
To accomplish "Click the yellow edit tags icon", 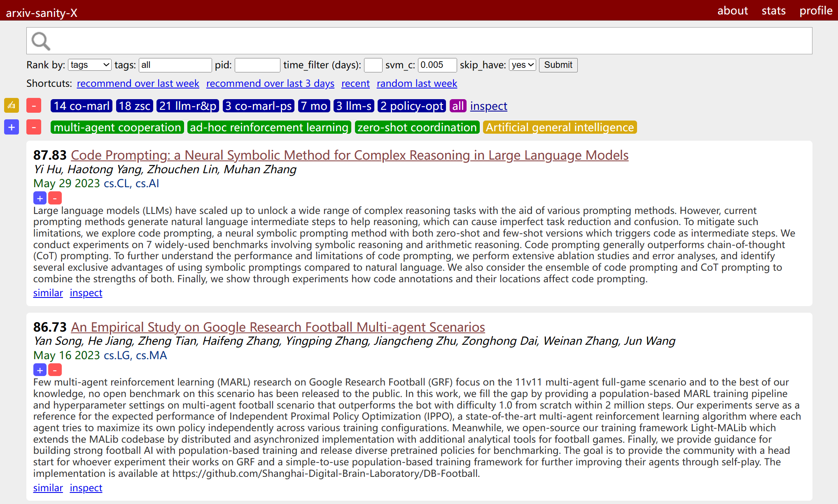I will click(12, 106).
